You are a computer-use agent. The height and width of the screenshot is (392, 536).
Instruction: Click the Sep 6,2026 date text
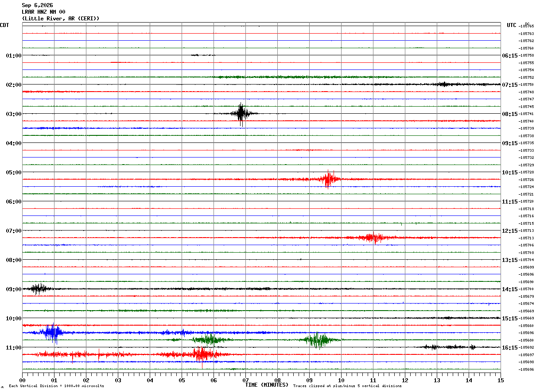coord(37,5)
